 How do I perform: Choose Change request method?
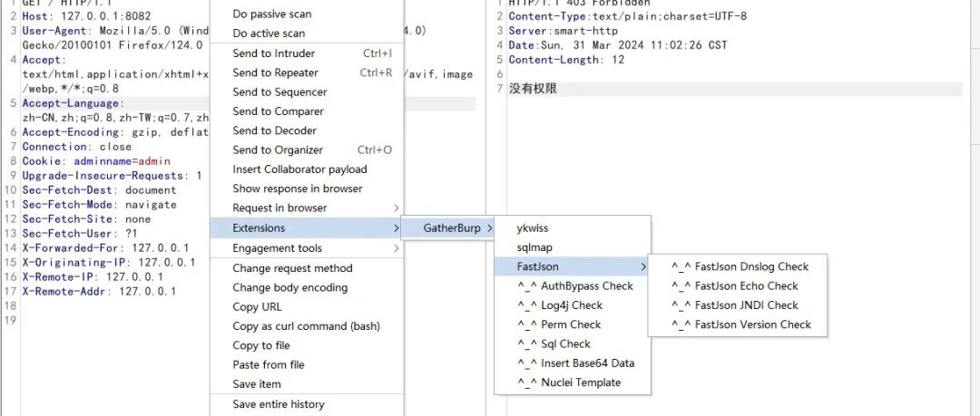307,268
